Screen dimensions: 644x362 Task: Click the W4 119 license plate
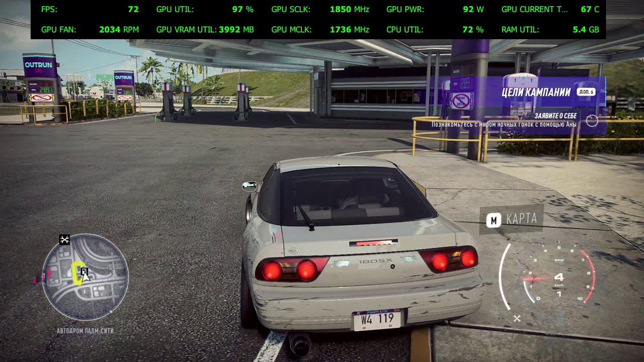pyautogui.click(x=377, y=320)
